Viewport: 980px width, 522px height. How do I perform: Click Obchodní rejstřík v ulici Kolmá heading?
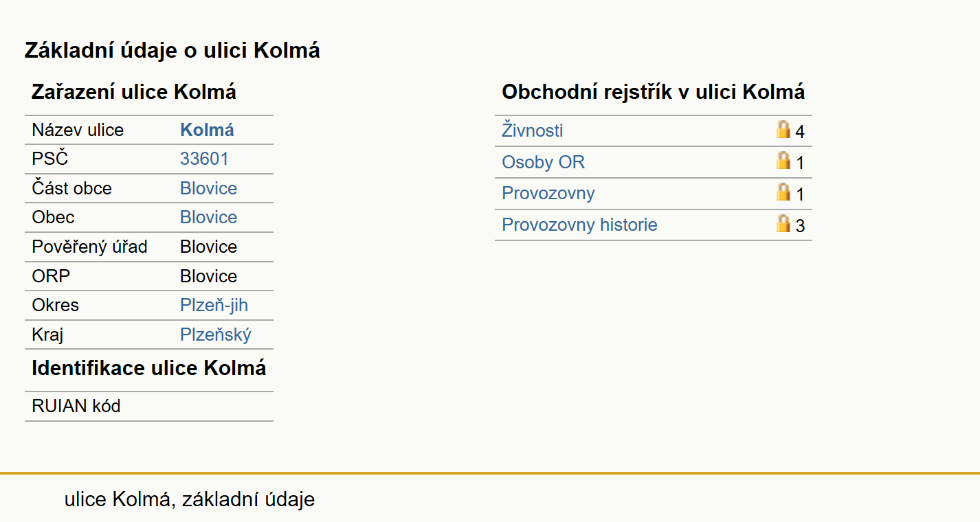tap(654, 92)
